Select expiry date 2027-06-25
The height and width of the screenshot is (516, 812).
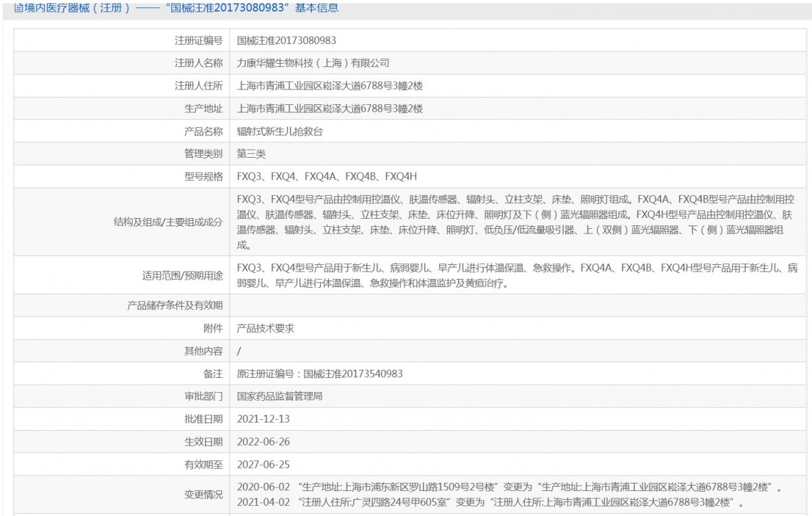click(x=263, y=465)
